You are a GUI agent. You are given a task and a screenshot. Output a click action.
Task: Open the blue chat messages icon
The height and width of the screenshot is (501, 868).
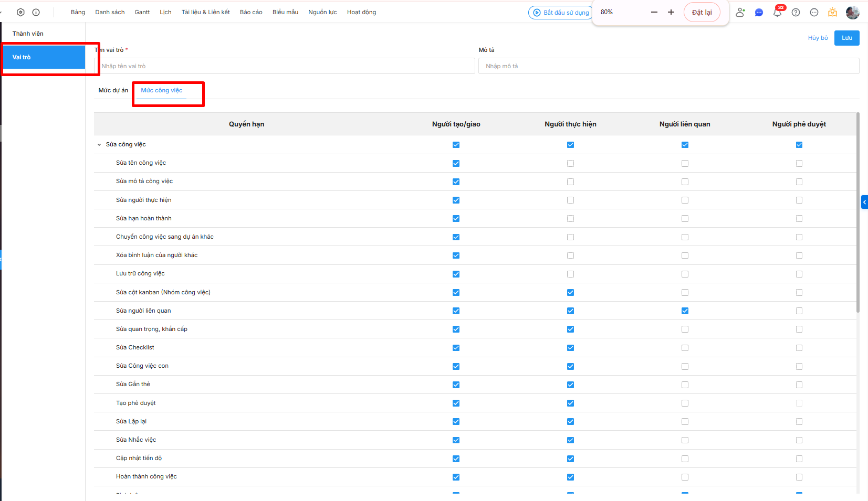click(x=759, y=12)
